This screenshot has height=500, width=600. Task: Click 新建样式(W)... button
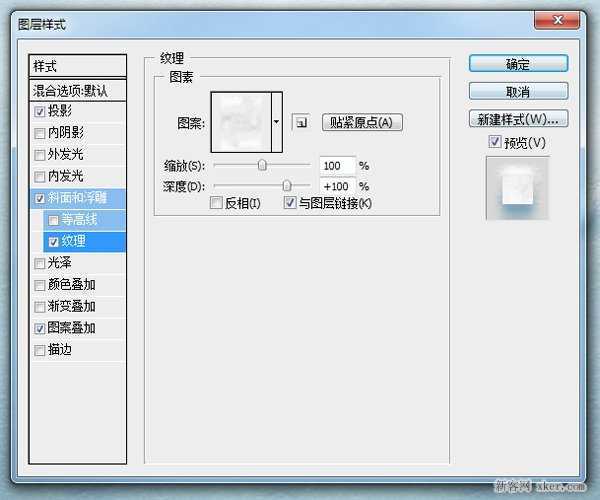pyautogui.click(x=518, y=119)
